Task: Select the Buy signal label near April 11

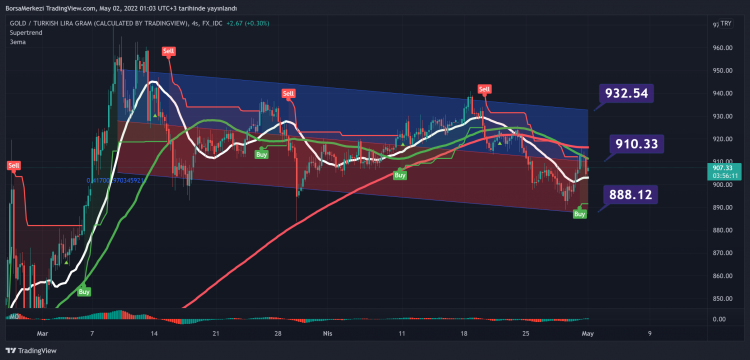Action: click(400, 175)
